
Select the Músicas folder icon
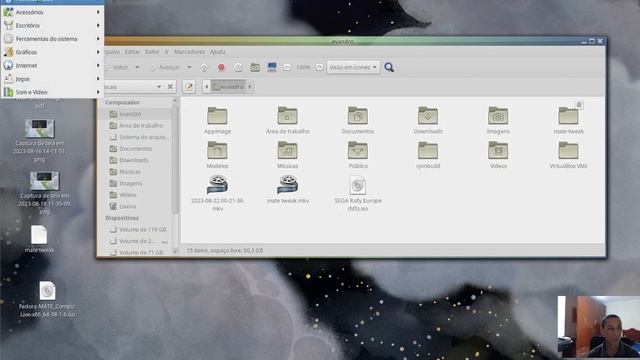[x=287, y=151]
